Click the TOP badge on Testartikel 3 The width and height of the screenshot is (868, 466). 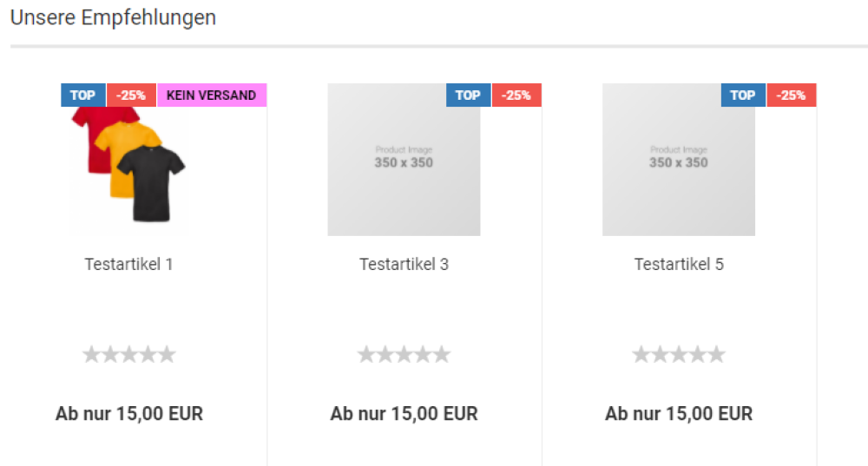pyautogui.click(x=468, y=95)
